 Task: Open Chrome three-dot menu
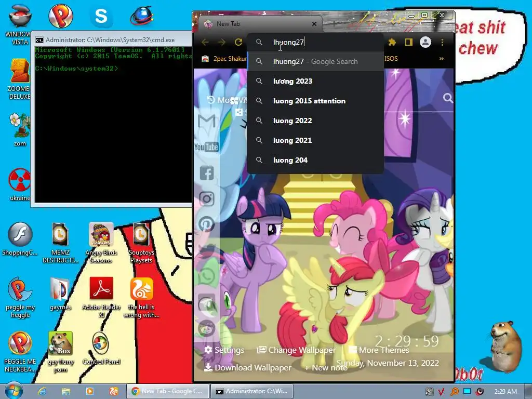tap(442, 42)
